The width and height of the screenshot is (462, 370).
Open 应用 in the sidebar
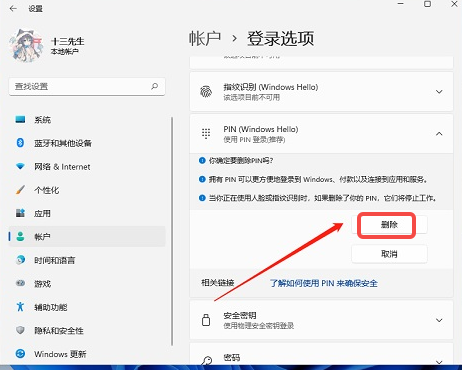87,213
